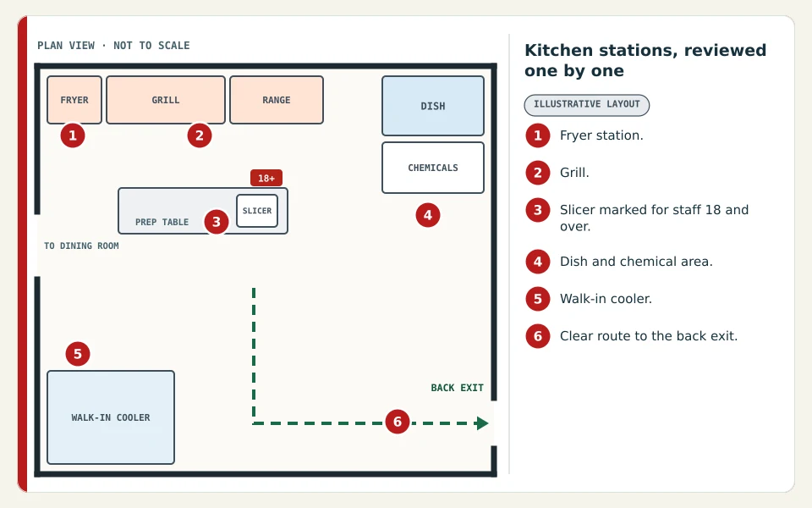Select the RANGE station box

(277, 100)
